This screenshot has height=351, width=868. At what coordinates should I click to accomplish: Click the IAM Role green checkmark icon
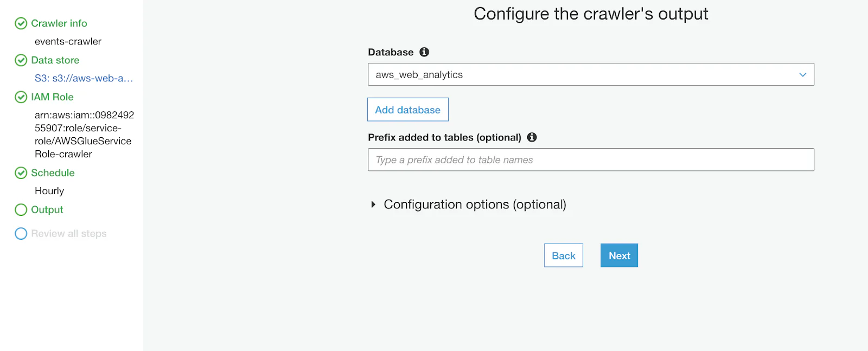[x=21, y=97]
